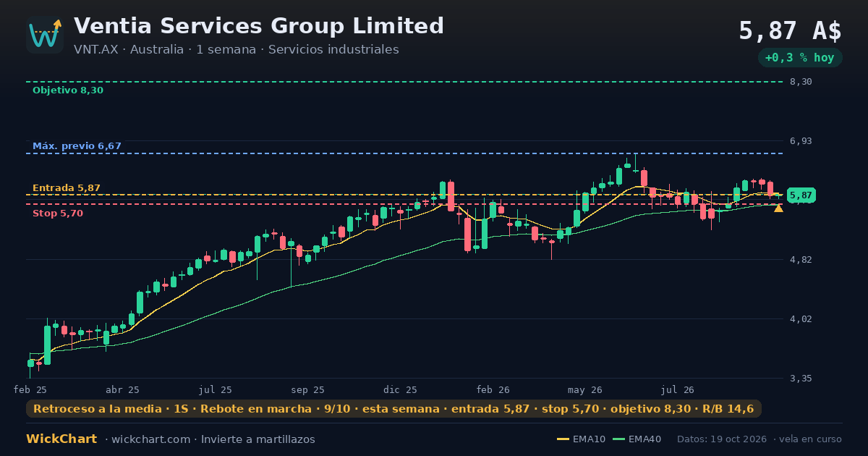
Task: Click the jul 25 date axis label
Action: (216, 390)
